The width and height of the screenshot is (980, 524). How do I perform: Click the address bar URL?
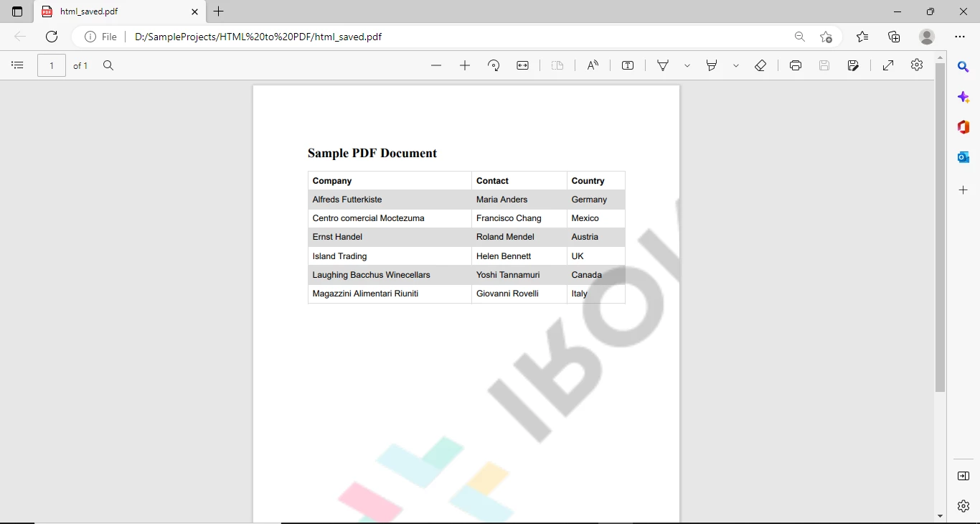click(x=258, y=37)
